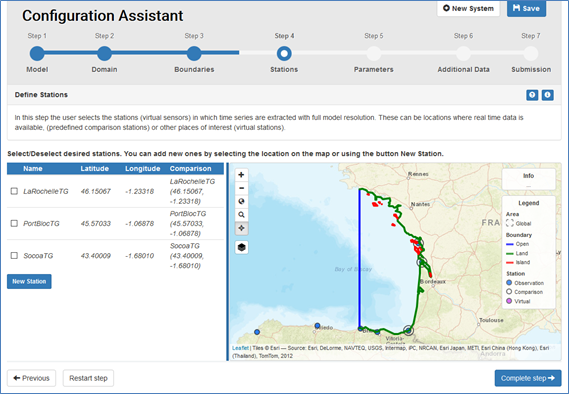569x394 pixels.
Task: Click longitude value -1.06878
Action: pyautogui.click(x=139, y=223)
